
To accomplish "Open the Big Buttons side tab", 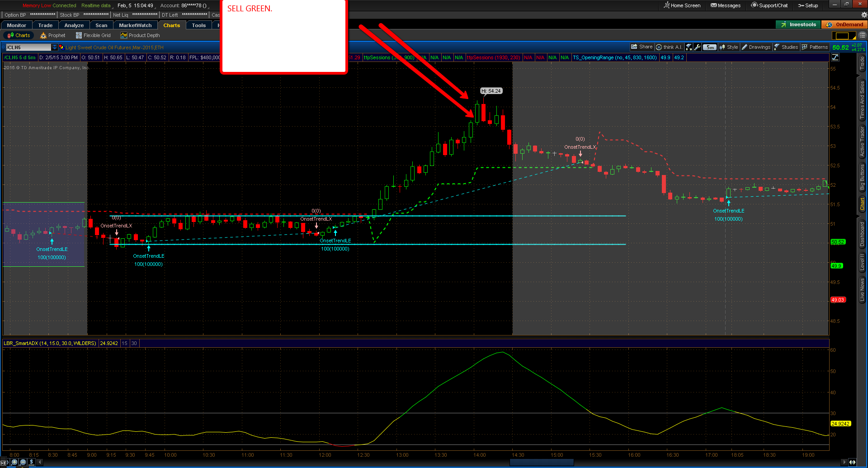I will tap(862, 177).
